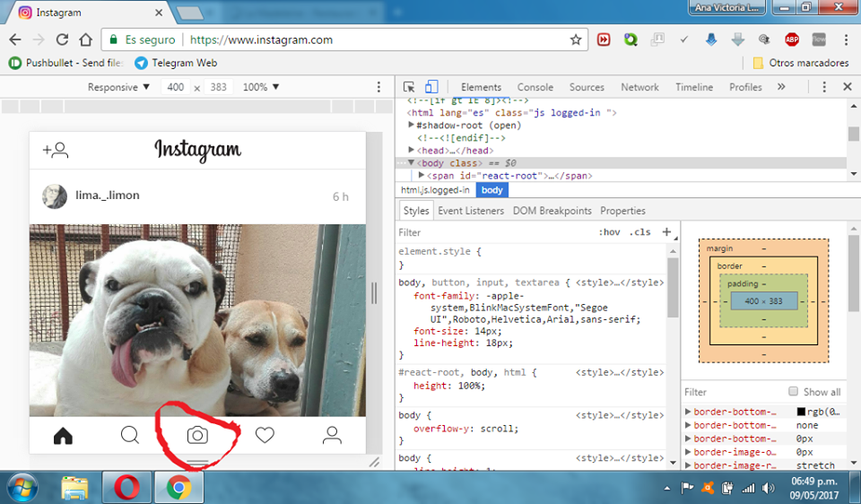Open the heart activity icon
This screenshot has height=504, width=861.
[265, 435]
